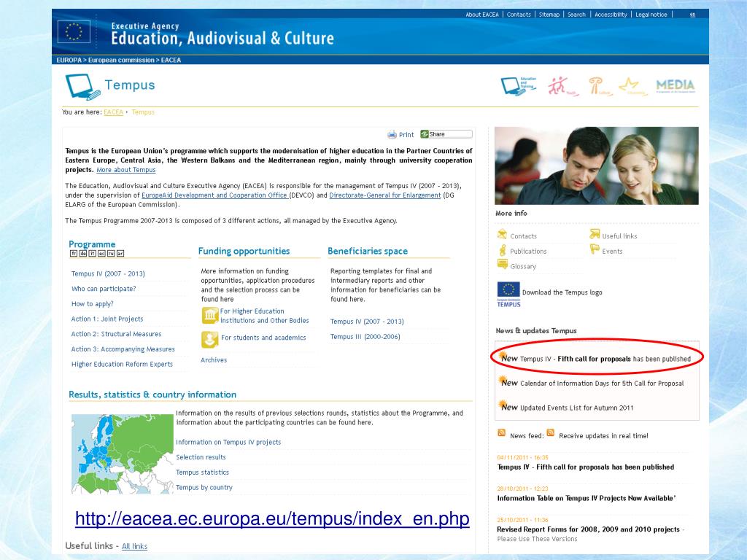
Task: Open the Archives link under Funding opportunities
Action: click(x=214, y=360)
